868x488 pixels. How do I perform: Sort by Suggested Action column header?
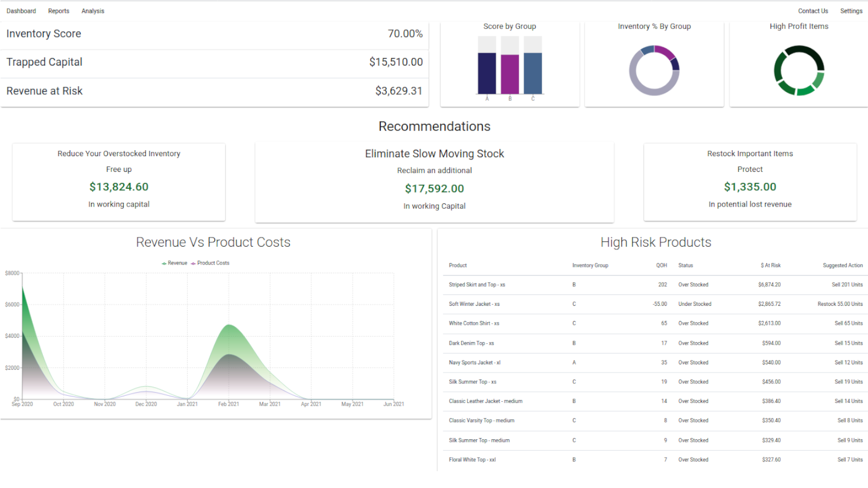pos(843,266)
